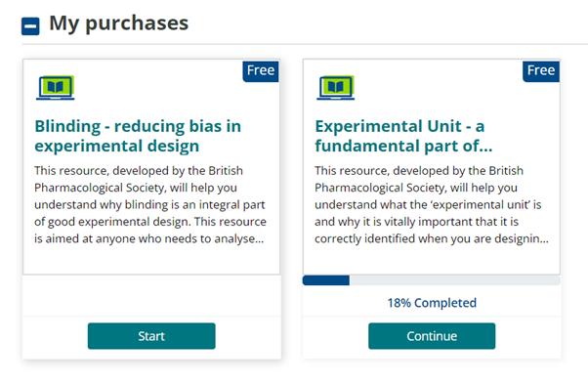Click the Blinding course description paragraph
This screenshot has width=588, height=384.
click(x=150, y=204)
